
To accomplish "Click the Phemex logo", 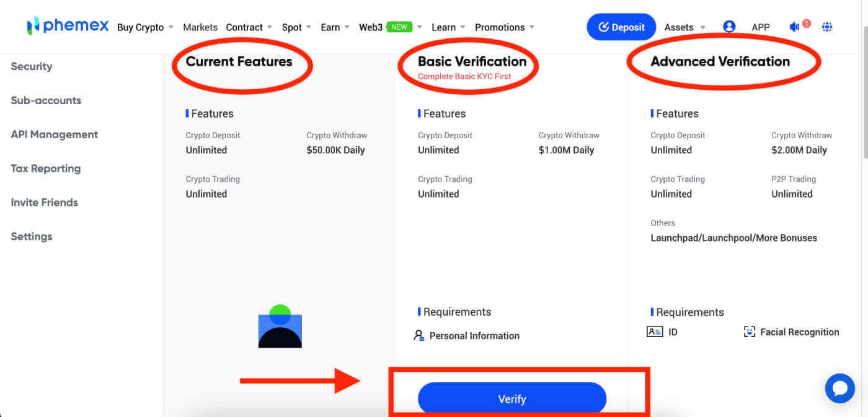I will coord(66,26).
